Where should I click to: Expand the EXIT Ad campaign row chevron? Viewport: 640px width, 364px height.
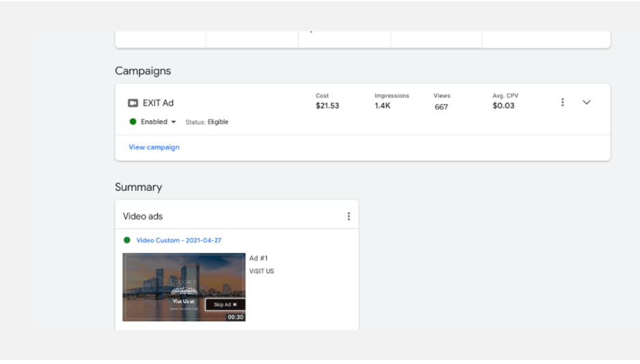point(586,102)
